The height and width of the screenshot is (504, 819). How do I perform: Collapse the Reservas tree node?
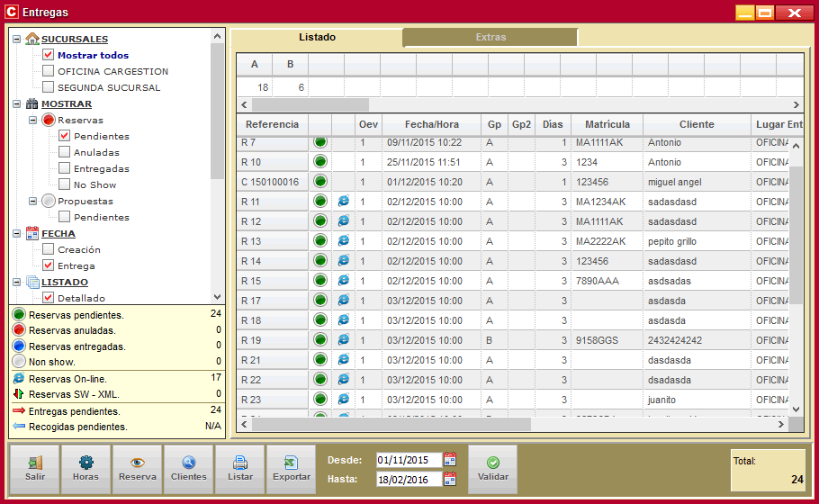tap(33, 120)
